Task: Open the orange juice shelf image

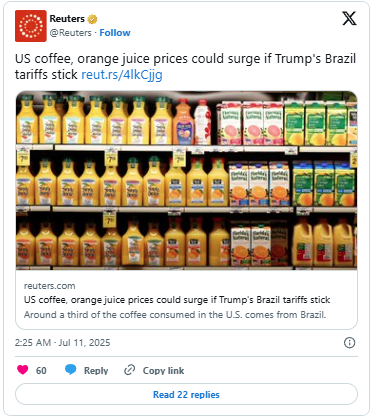Action: (186, 180)
